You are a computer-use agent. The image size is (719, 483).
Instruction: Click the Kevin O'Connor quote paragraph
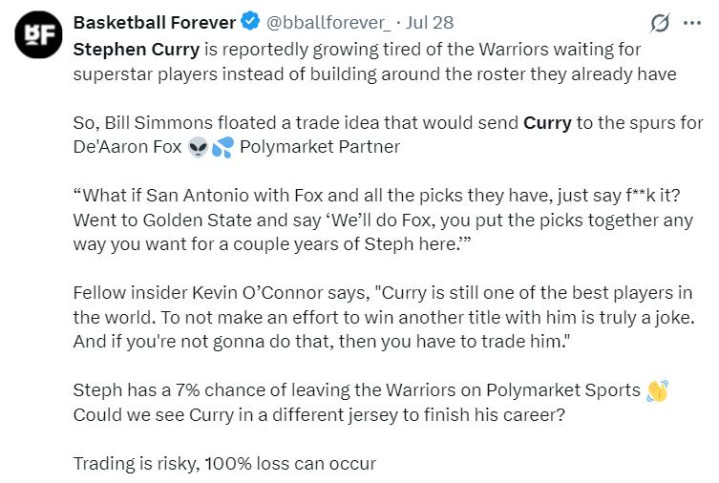(384, 317)
